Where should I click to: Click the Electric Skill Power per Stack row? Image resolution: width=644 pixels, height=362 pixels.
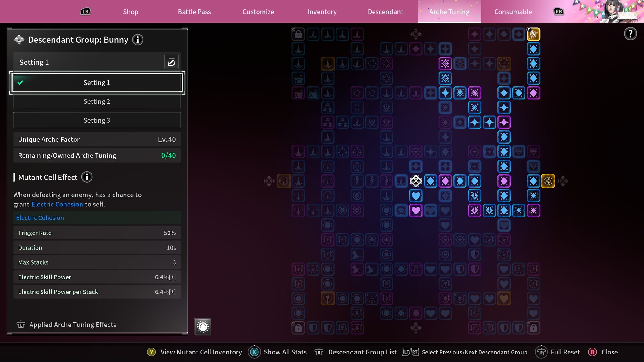tap(97, 292)
